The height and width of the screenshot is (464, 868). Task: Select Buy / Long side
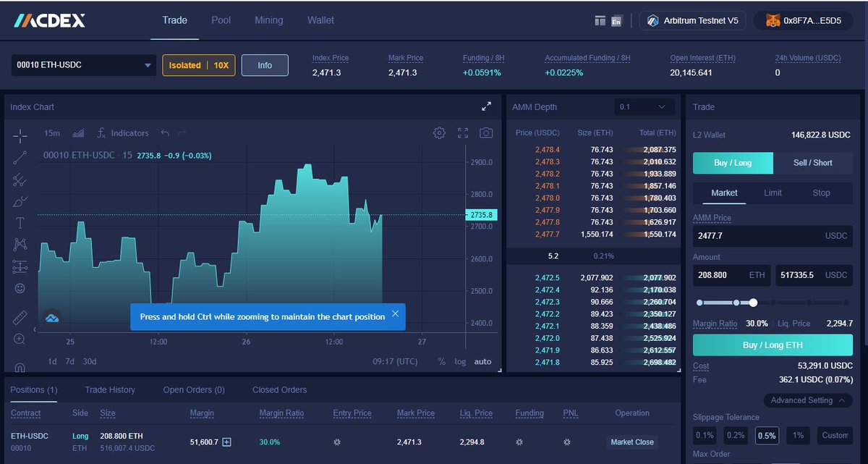click(733, 163)
